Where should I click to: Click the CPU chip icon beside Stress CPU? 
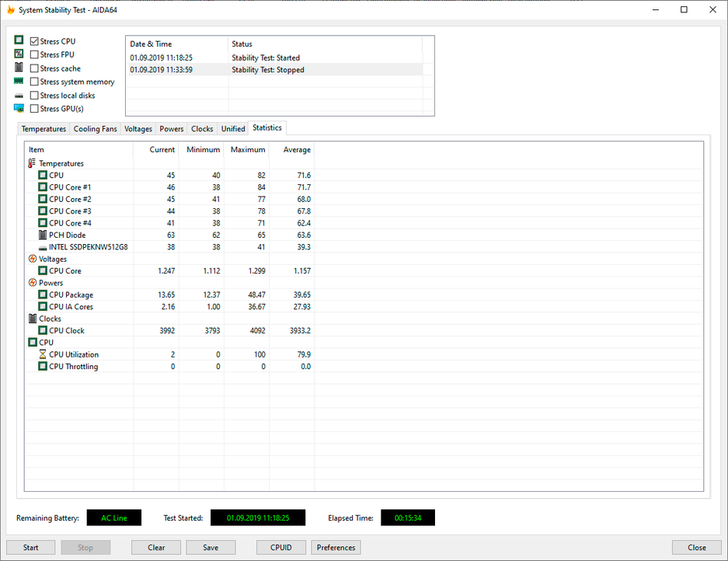(x=19, y=40)
